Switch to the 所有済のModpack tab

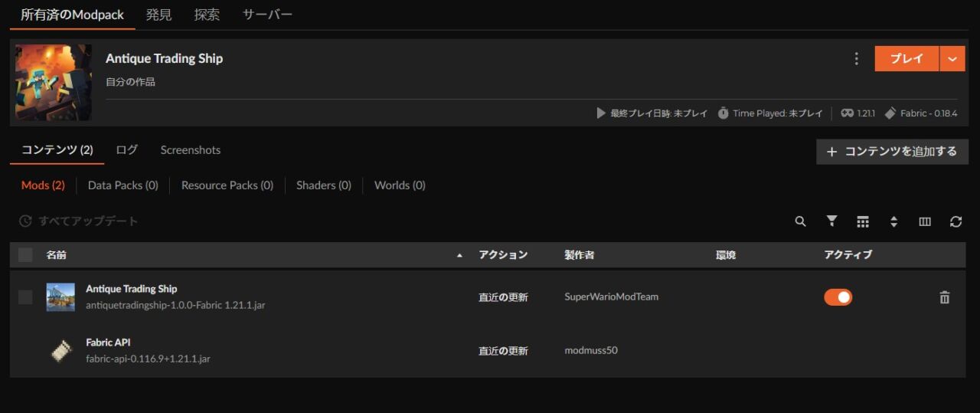click(x=73, y=15)
